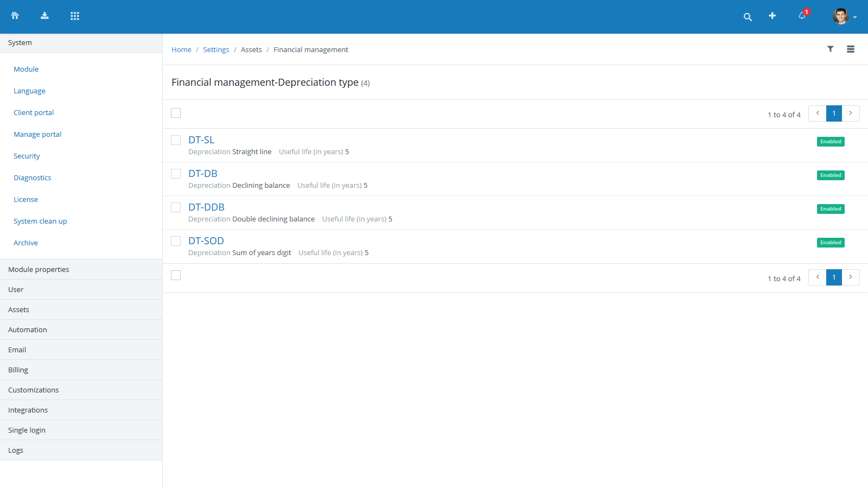Click the filter funnel icon
The height and width of the screenshot is (488, 868).
830,49
